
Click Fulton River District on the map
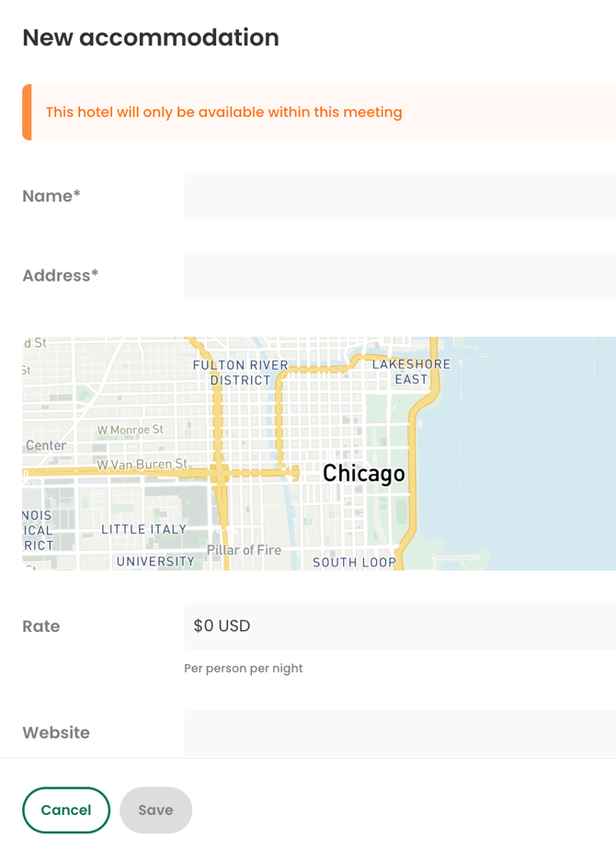240,373
